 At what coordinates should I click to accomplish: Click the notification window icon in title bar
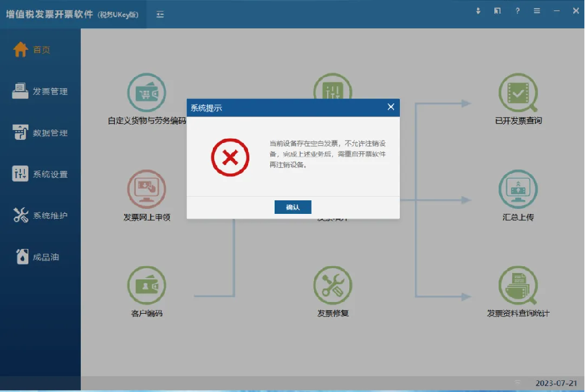(497, 10)
